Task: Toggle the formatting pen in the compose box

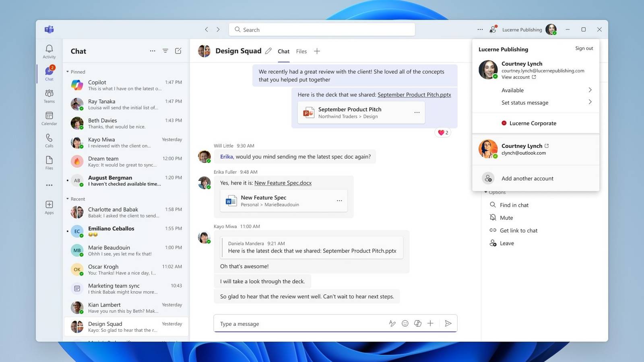Action: [x=392, y=323]
